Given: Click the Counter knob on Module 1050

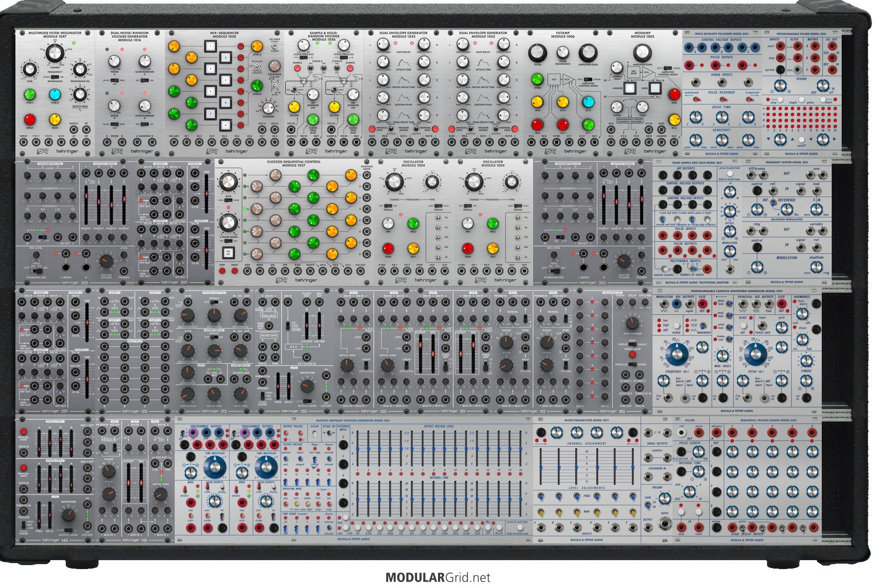Looking at the screenshot, I should click(268, 108).
